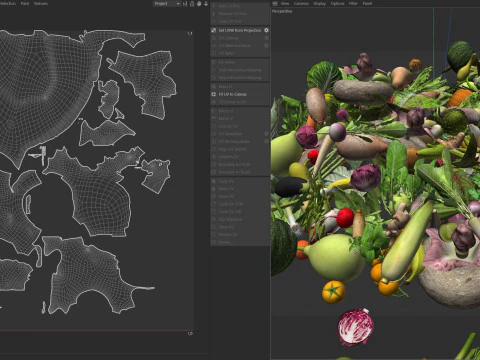Open the UV Straighten gear options
480x360 pixels.
(x=266, y=134)
